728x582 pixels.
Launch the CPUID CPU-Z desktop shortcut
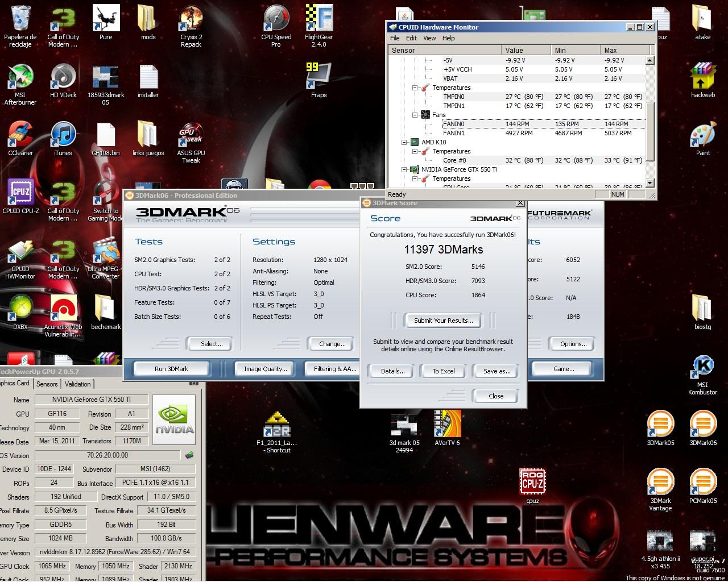[20, 197]
